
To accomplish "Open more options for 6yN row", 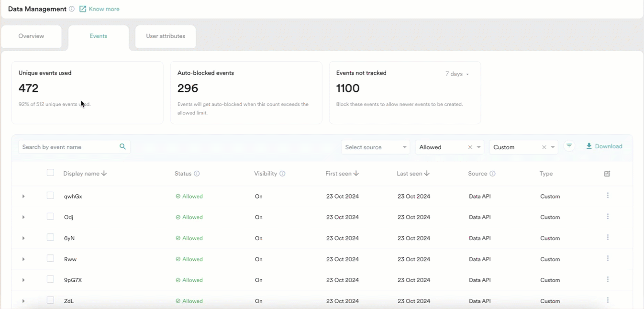I will click(608, 238).
